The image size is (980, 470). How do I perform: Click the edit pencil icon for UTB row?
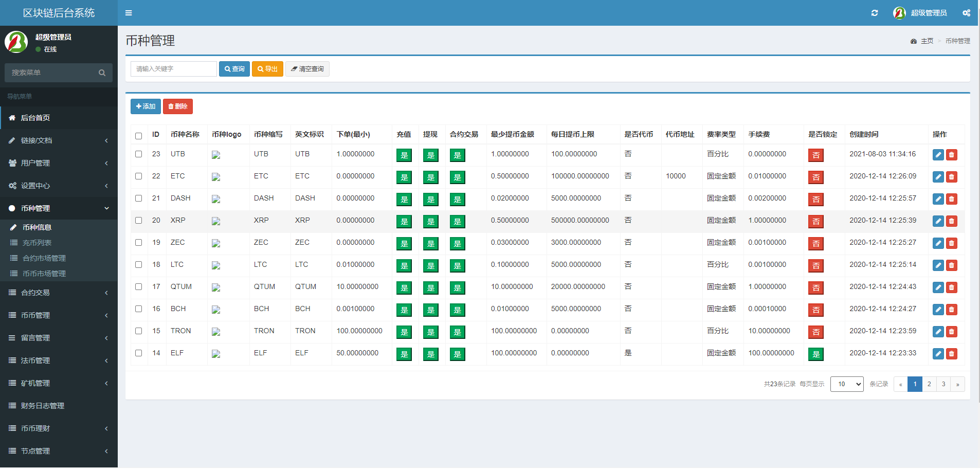pyautogui.click(x=938, y=155)
